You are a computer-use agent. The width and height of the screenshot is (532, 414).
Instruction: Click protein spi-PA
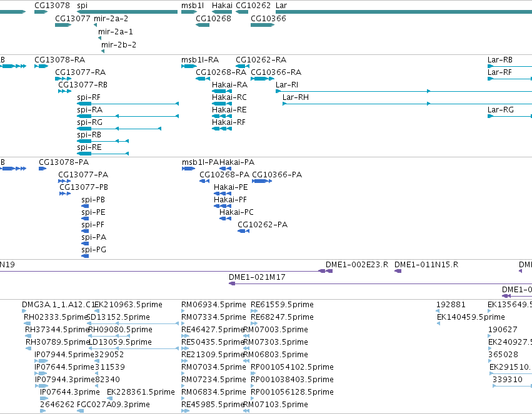94,237
